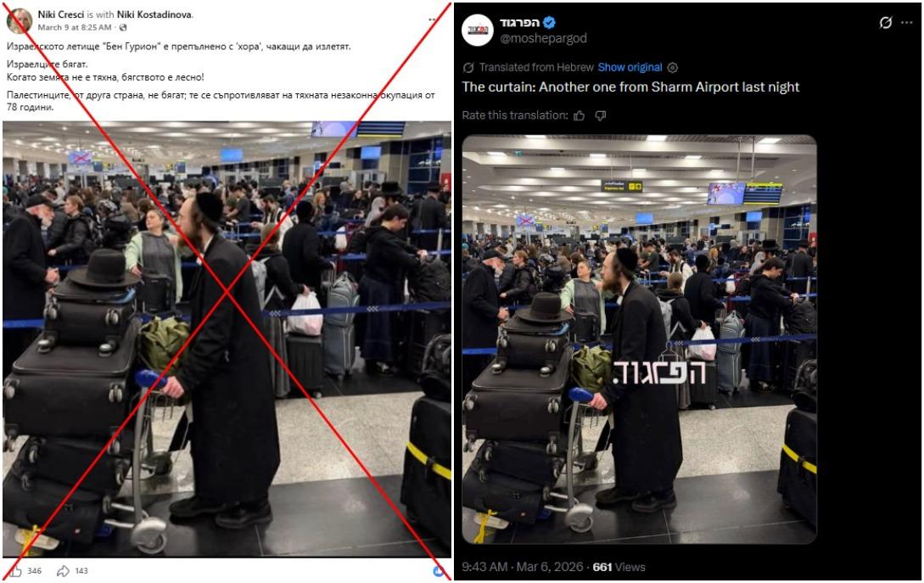Screen dimensions: 924x583
Task: Open the tweet's three-dot more menu
Action: point(906,22)
